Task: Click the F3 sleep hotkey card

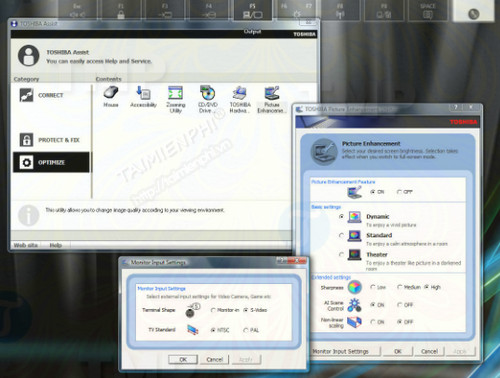Action: point(165,9)
